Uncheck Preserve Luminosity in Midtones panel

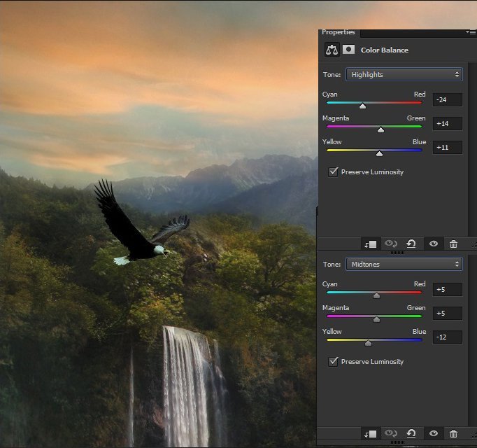(334, 361)
